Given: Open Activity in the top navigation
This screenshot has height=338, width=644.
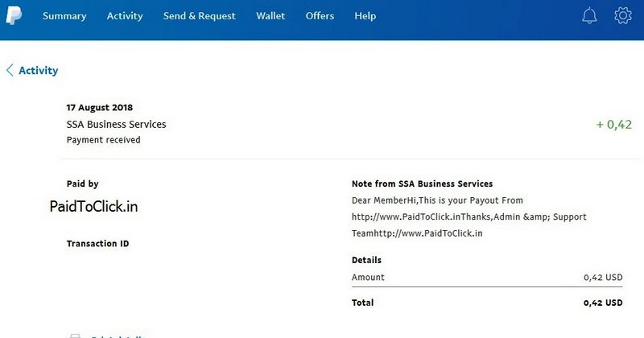Looking at the screenshot, I should [125, 16].
